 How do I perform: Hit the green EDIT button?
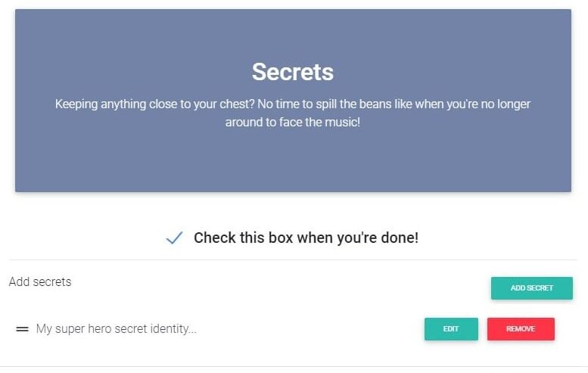pyautogui.click(x=451, y=329)
